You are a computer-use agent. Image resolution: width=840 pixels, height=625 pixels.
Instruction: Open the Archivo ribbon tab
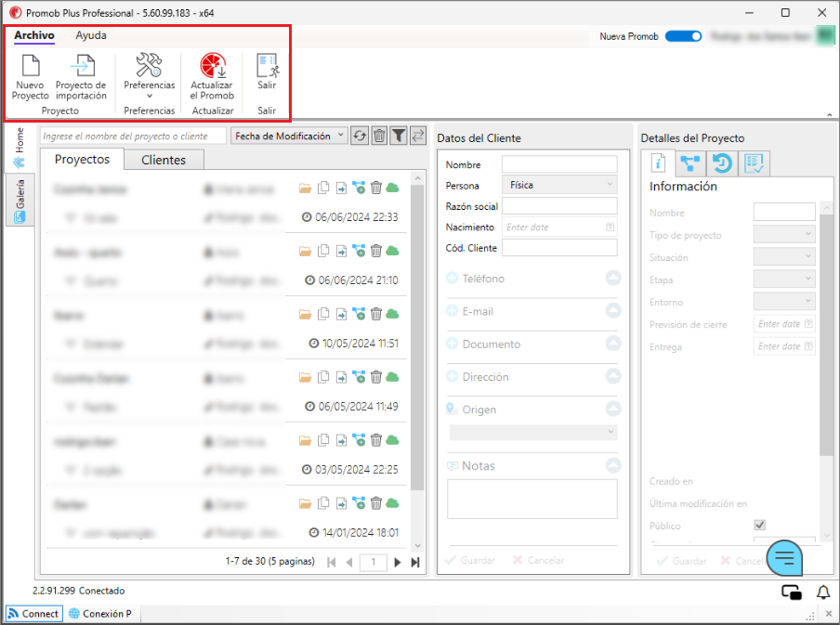34,35
